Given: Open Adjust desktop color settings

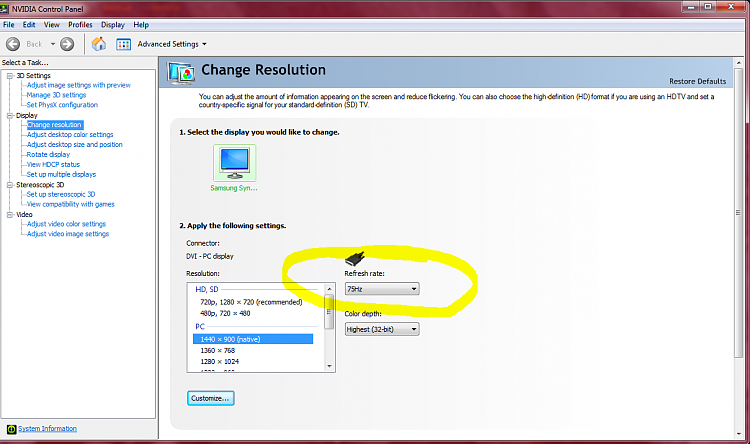Looking at the screenshot, I should pos(70,135).
